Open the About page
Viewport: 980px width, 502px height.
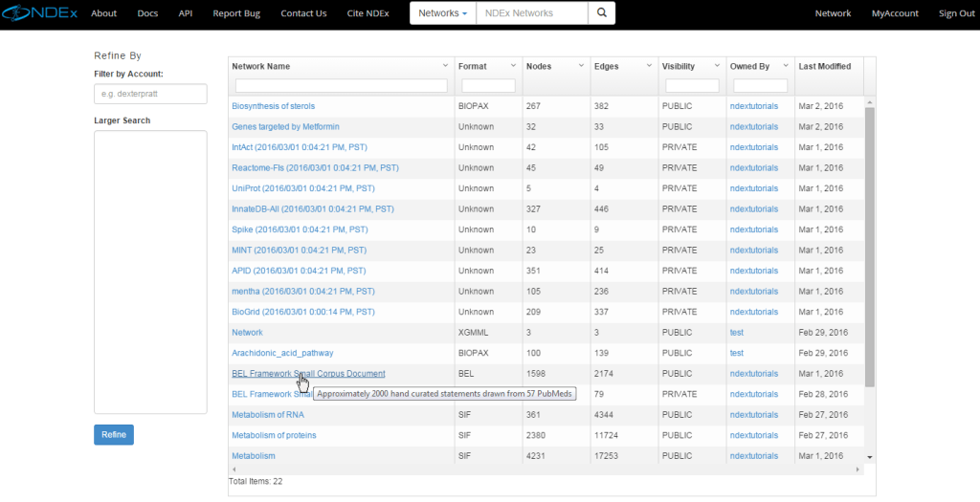pyautogui.click(x=103, y=13)
